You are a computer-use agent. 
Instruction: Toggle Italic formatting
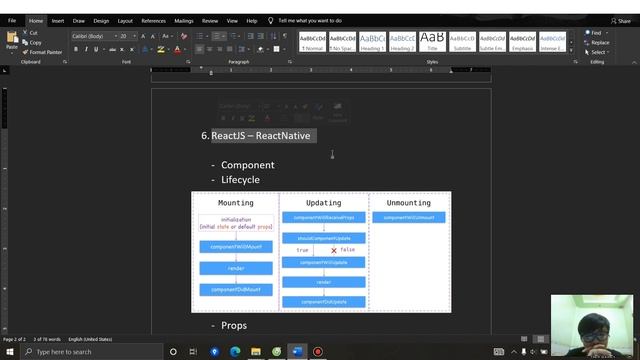86,49
